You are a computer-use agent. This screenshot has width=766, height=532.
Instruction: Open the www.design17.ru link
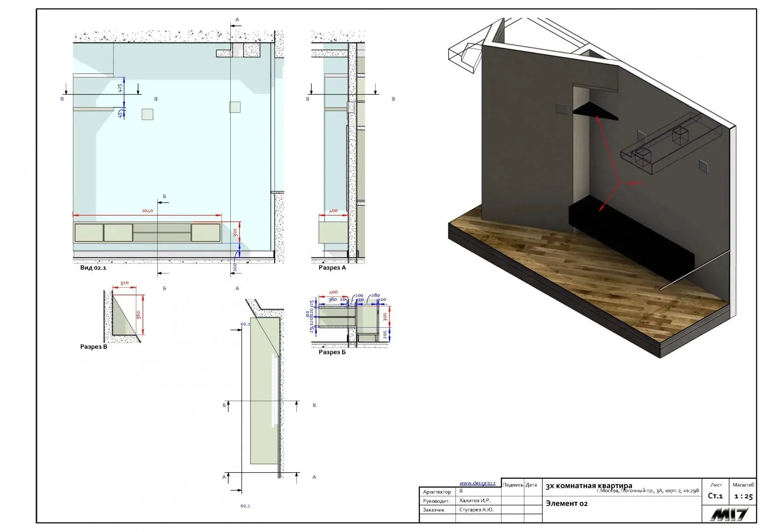pyautogui.click(x=477, y=483)
